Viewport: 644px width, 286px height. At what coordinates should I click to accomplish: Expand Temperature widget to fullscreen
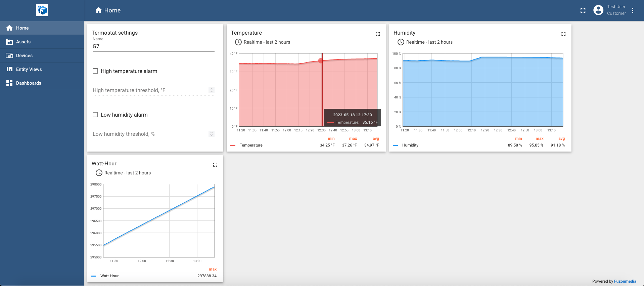378,34
